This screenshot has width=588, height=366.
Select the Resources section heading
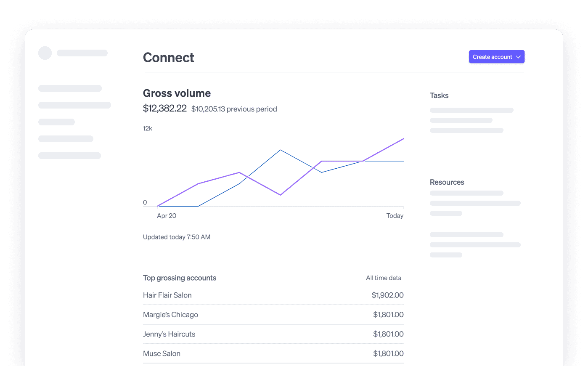coord(447,182)
